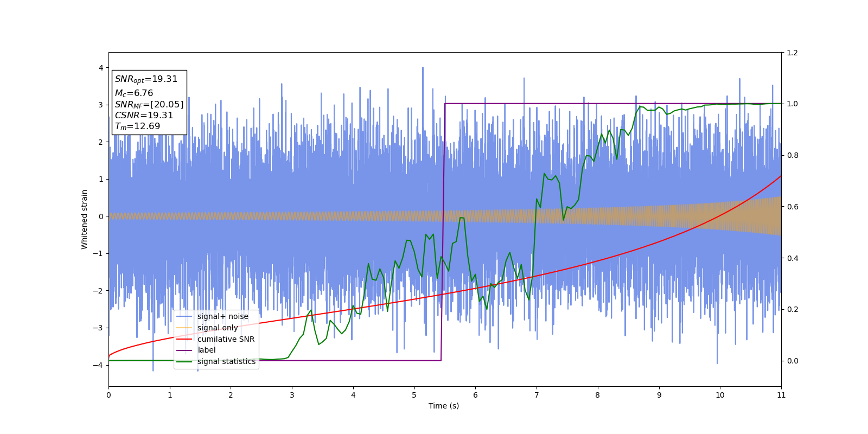This screenshot has width=868, height=434.
Task: Click the red line swatch in legend
Action: tap(184, 339)
